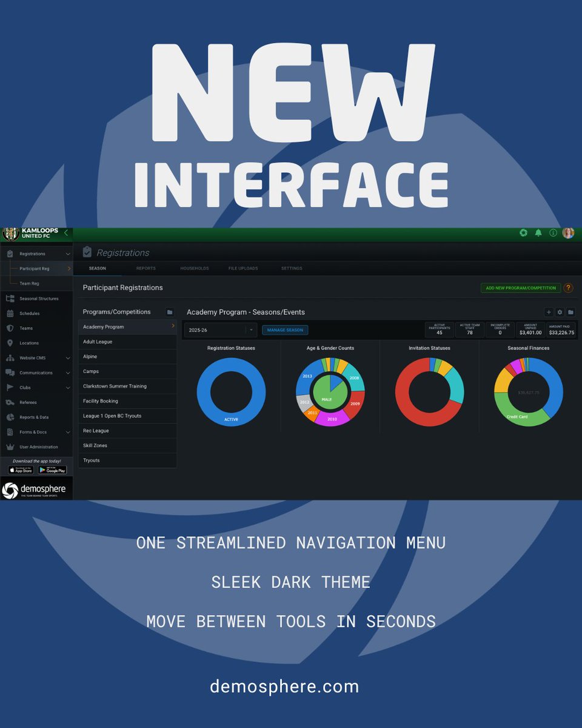Viewport: 582px width, 728px height.
Task: Expand the Clubs chevron
Action: 68,388
